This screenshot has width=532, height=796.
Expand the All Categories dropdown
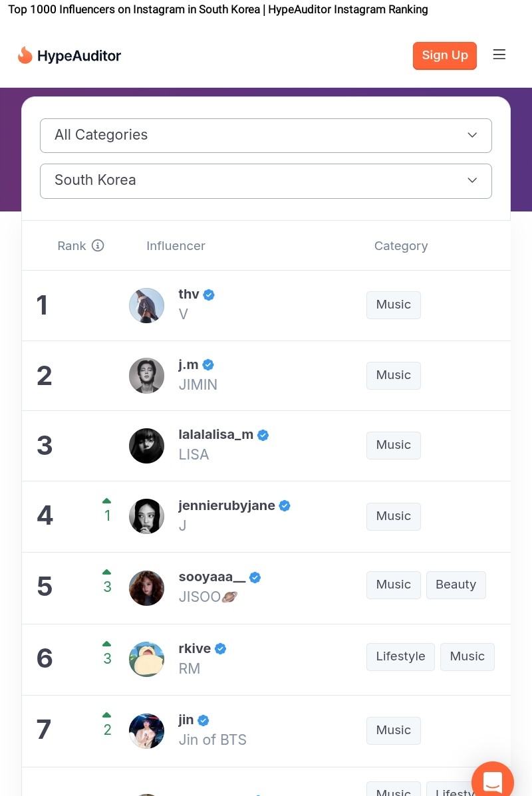(266, 136)
